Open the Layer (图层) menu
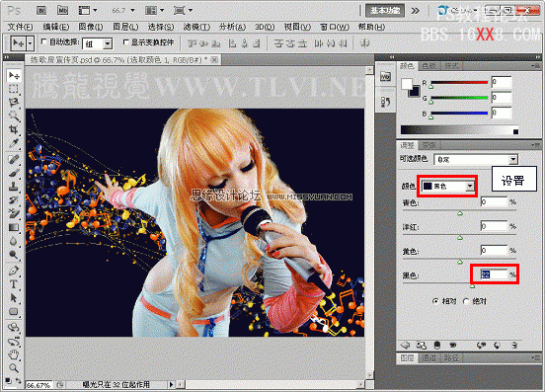 pyautogui.click(x=125, y=27)
